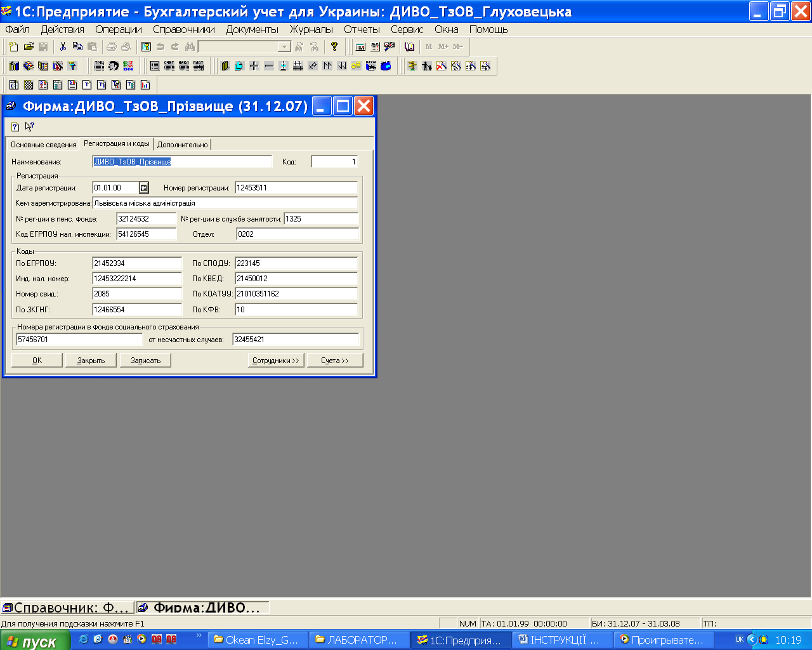Click the пуск Start button
This screenshot has height=650, width=812.
coord(35,640)
